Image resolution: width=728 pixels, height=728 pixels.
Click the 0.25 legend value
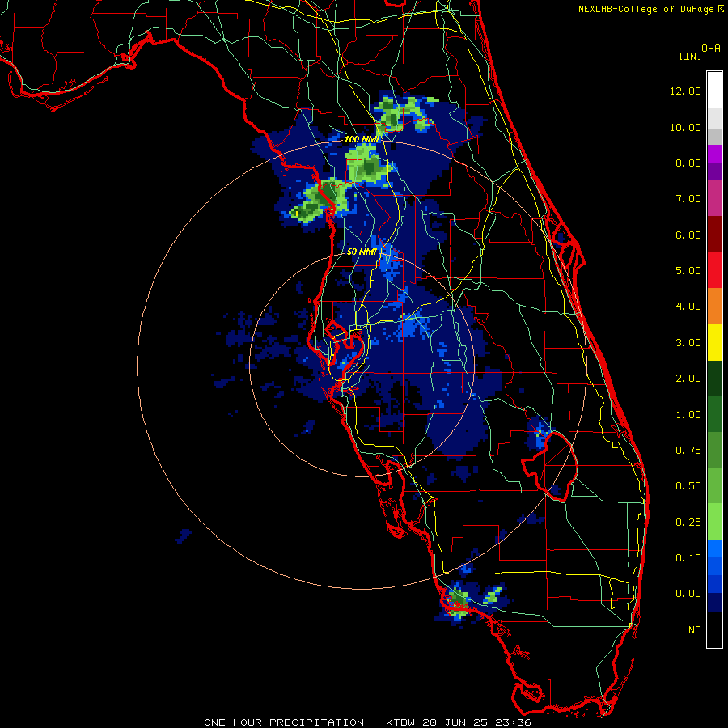tap(688, 523)
